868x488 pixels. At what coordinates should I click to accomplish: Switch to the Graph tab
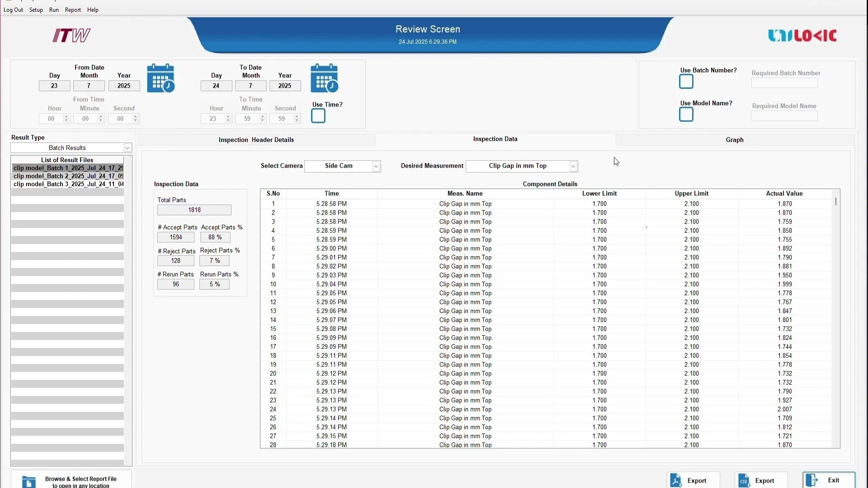(734, 140)
